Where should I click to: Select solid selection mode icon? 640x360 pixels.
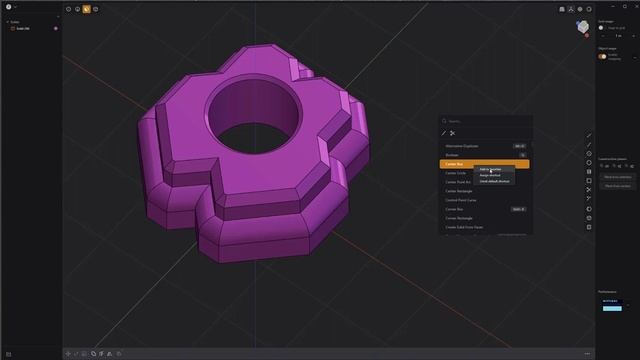(96, 9)
